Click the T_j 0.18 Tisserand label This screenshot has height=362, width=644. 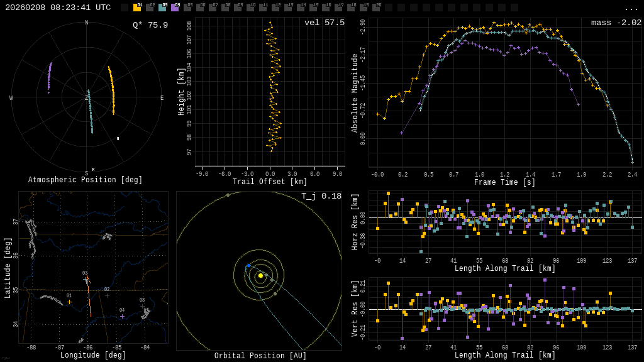321,196
